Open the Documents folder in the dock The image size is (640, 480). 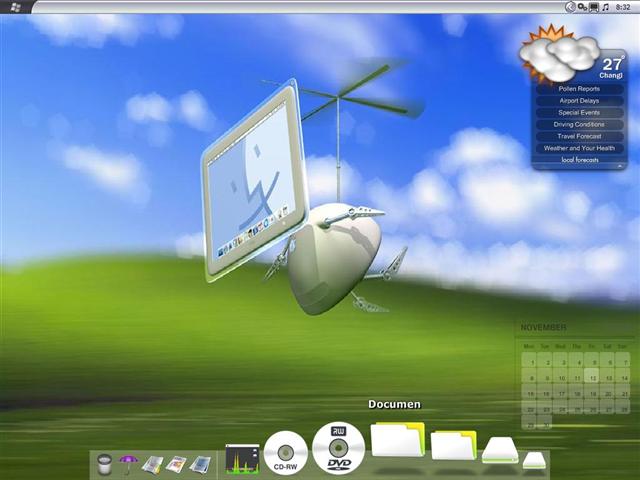coord(398,440)
